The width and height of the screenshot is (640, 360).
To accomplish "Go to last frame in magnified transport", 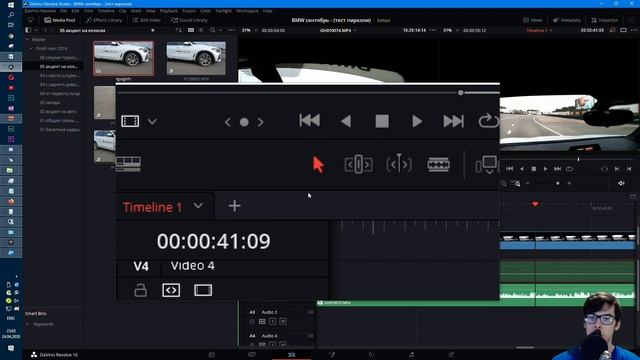I will click(x=453, y=121).
